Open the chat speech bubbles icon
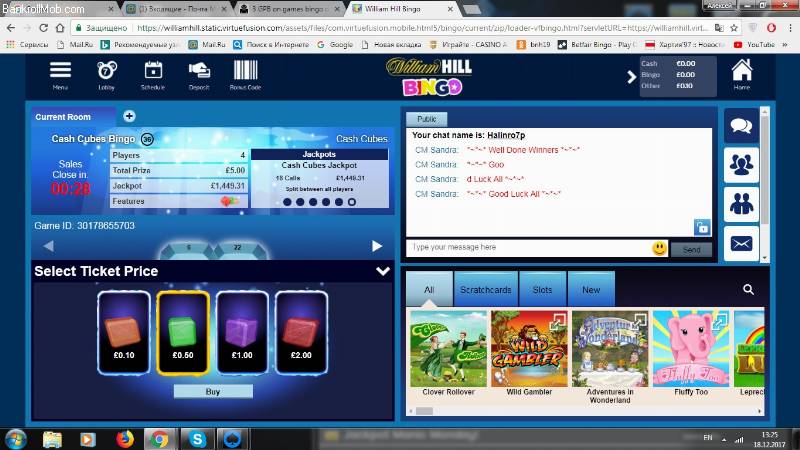This screenshot has width=800, height=450. point(741,126)
